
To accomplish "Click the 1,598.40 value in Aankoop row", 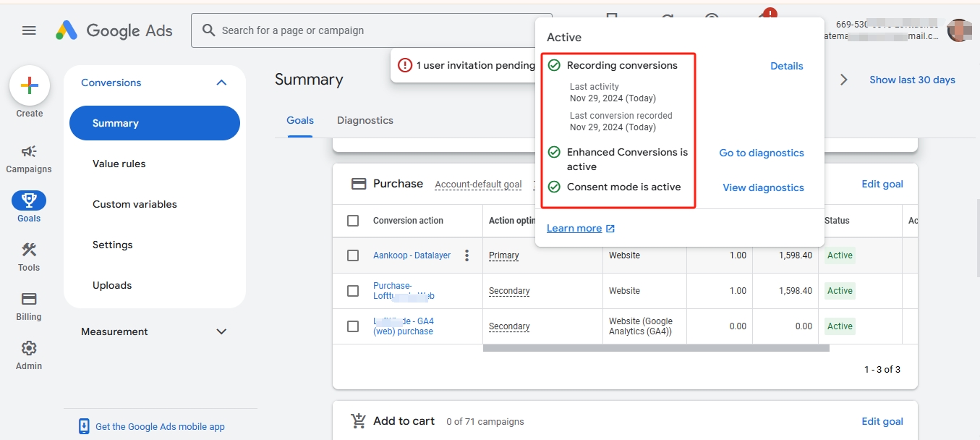I will (796, 255).
